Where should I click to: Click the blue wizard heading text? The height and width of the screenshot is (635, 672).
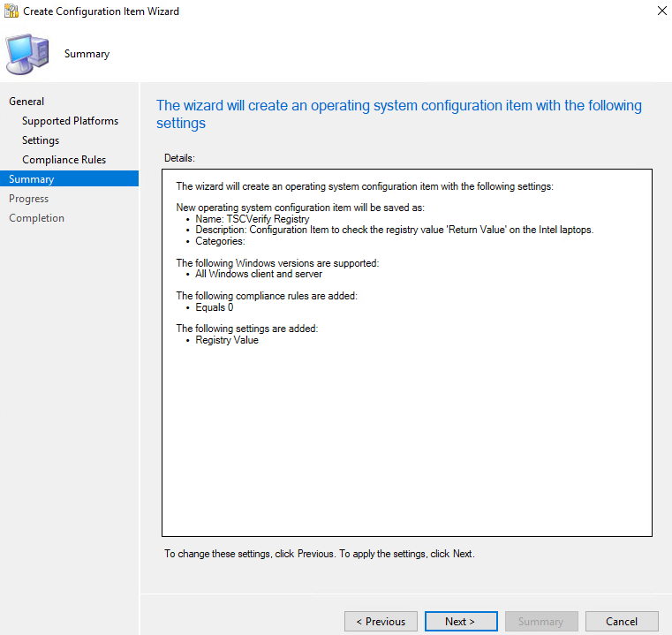398,114
